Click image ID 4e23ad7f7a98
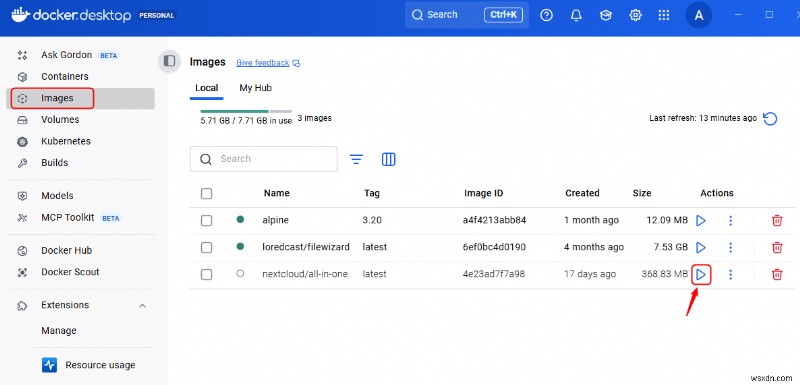Screen dimensions: 800x385 [x=494, y=274]
